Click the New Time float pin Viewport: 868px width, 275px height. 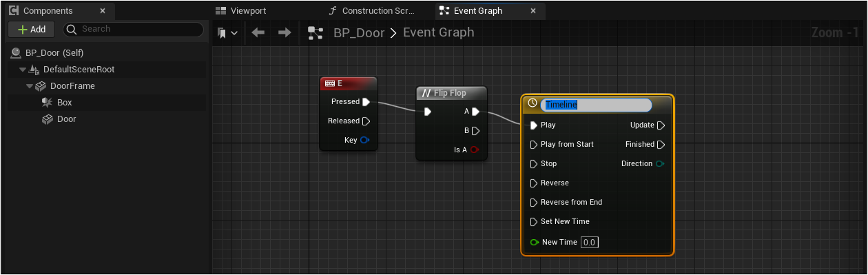pos(535,243)
